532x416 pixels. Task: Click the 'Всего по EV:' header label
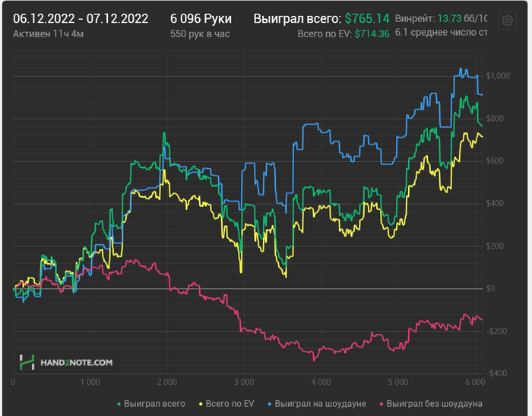click(x=325, y=34)
